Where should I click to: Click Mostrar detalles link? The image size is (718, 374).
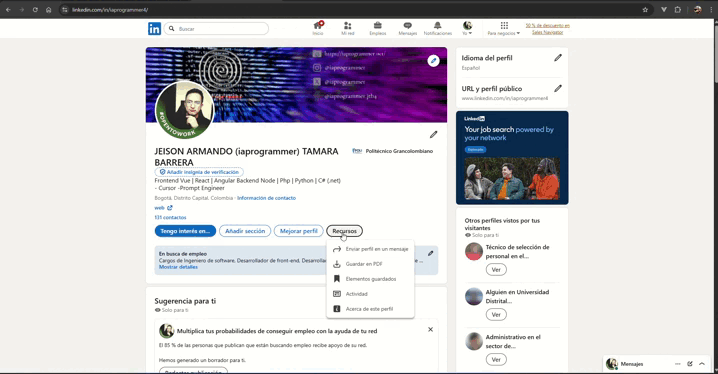(x=178, y=267)
